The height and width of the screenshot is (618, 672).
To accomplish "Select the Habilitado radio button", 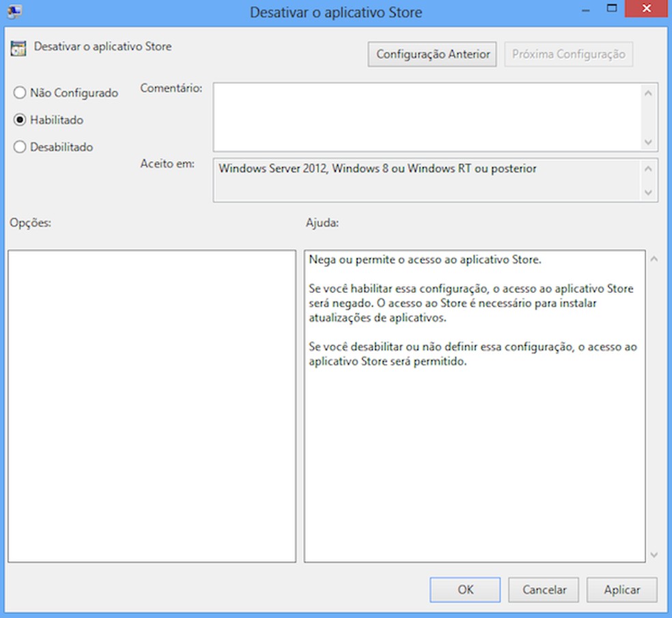I will (x=20, y=120).
